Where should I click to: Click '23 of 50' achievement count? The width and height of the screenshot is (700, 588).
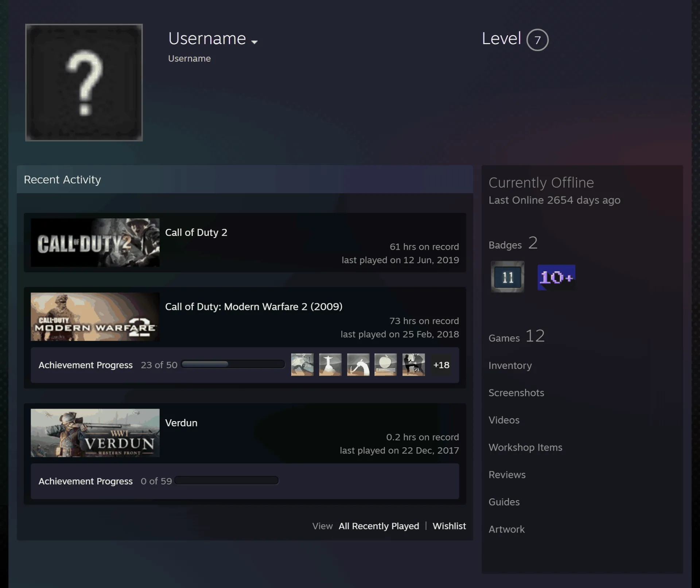(x=159, y=365)
